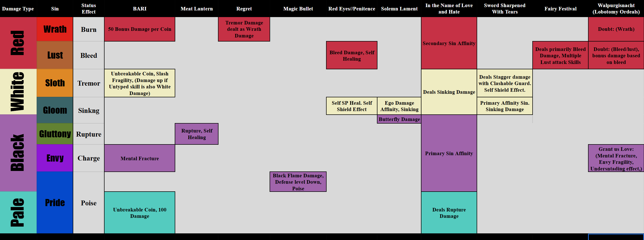Select the Lust sin cell
Image resolution: width=644 pixels, height=240 pixels.
pyautogui.click(x=55, y=55)
